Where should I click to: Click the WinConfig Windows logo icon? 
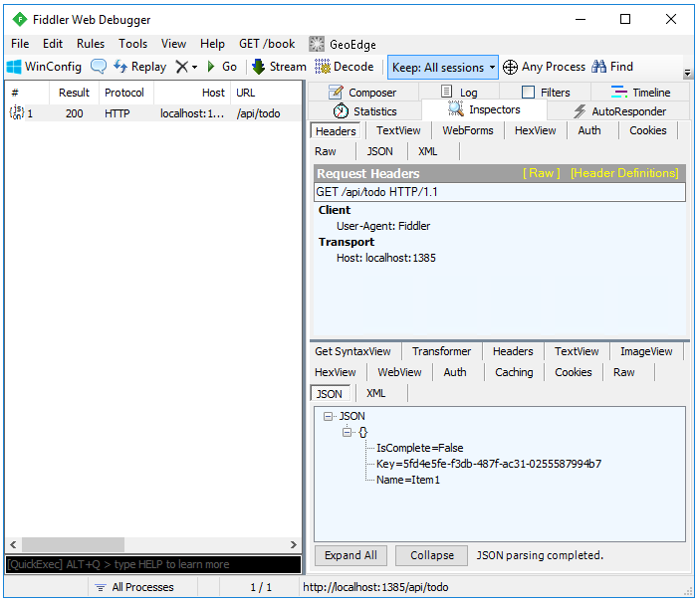point(14,67)
